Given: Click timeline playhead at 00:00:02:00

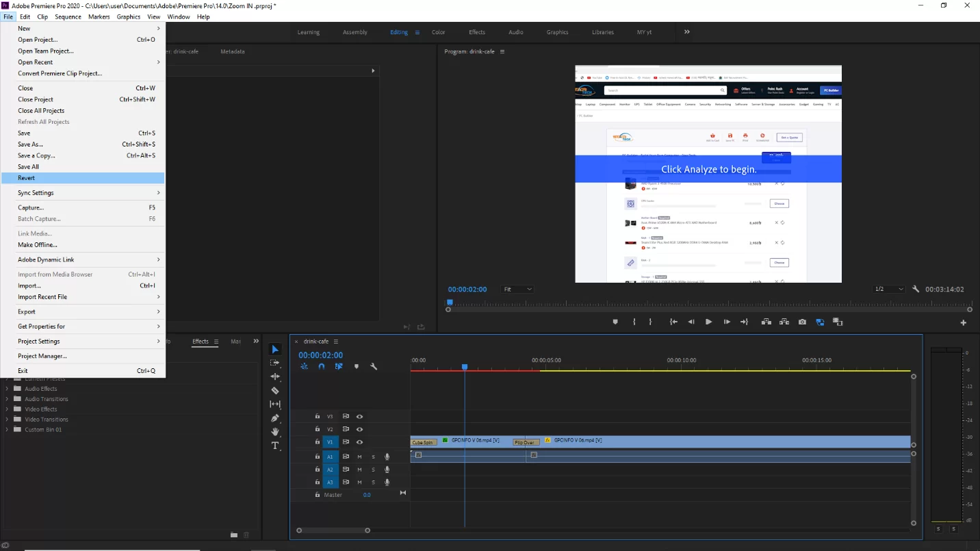Looking at the screenshot, I should 465,367.
